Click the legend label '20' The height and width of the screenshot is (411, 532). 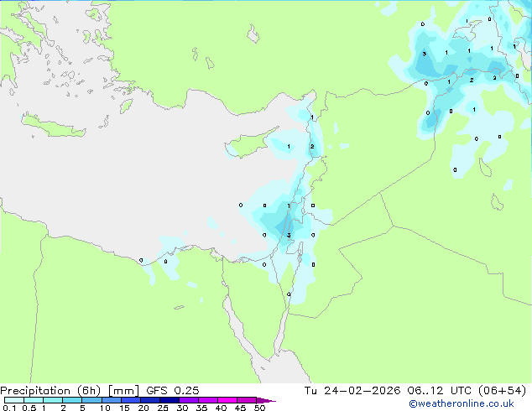click(x=143, y=408)
